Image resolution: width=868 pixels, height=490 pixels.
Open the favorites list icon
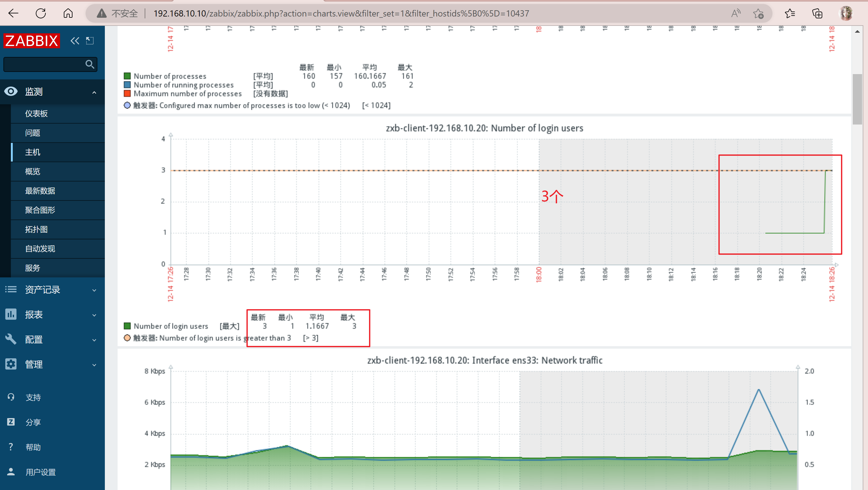point(790,13)
